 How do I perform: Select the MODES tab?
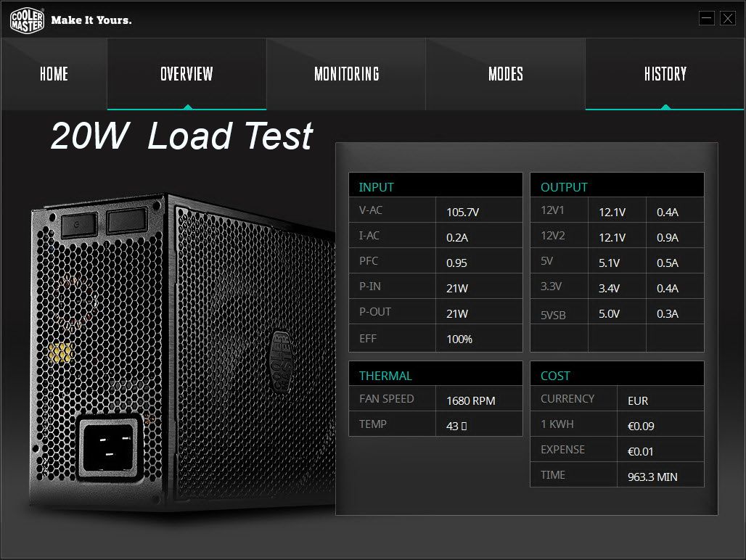pyautogui.click(x=505, y=74)
